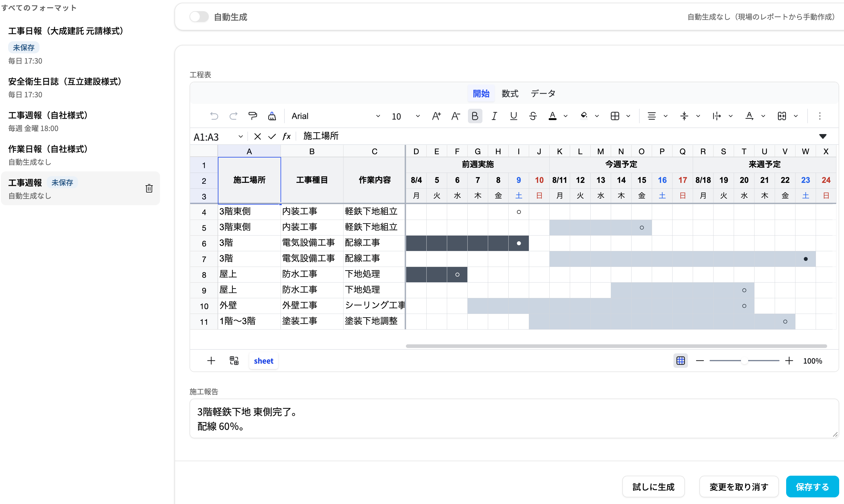This screenshot has height=504, width=844.
Task: Click the vertical align icon
Action: click(x=684, y=116)
